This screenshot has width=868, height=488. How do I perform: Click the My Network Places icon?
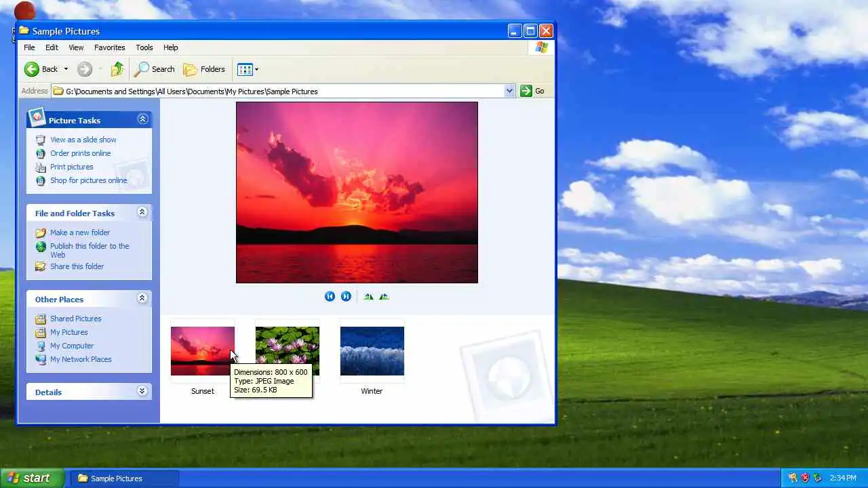click(x=41, y=359)
